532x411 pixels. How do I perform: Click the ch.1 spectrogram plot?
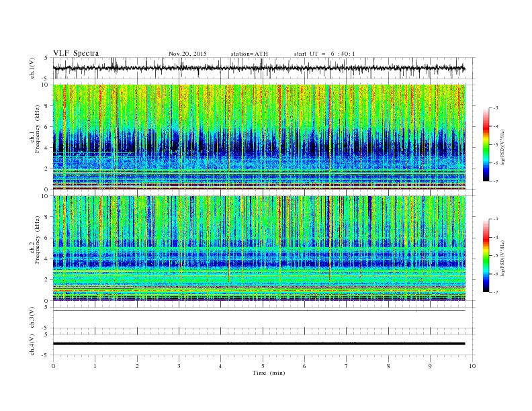259,137
